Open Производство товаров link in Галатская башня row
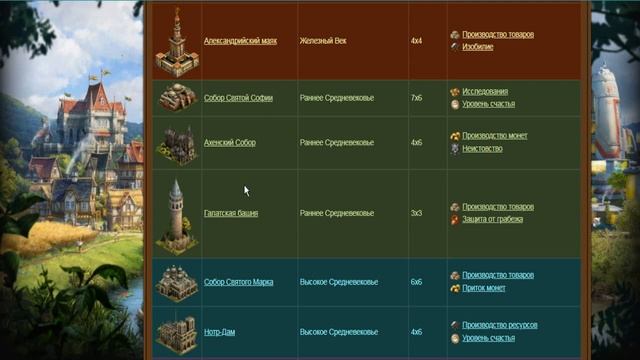Image resolution: width=640 pixels, height=360 pixels. 498,207
